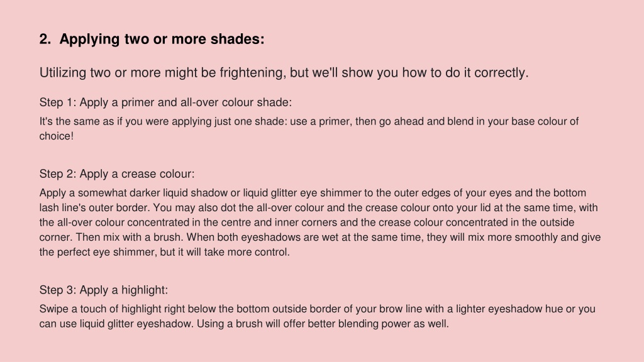Image resolution: width=644 pixels, height=362 pixels.
Task: Click the word 'frightening' in the intro sentence
Action: (x=253, y=73)
